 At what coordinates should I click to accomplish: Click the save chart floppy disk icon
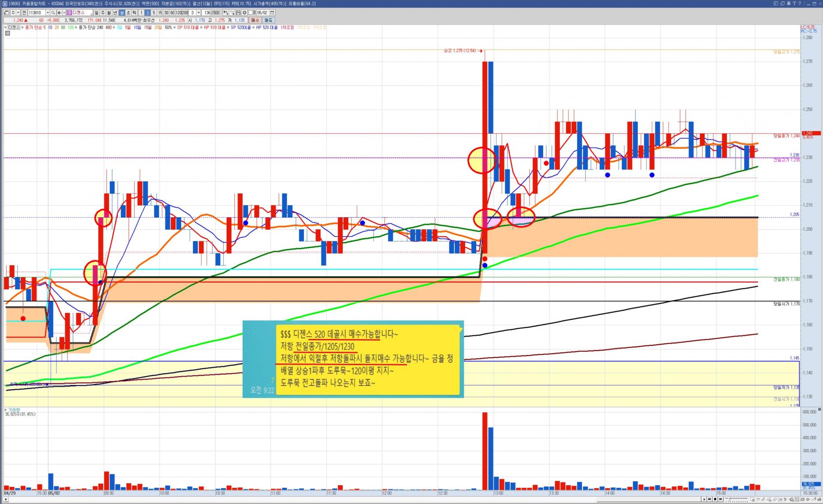[238, 13]
